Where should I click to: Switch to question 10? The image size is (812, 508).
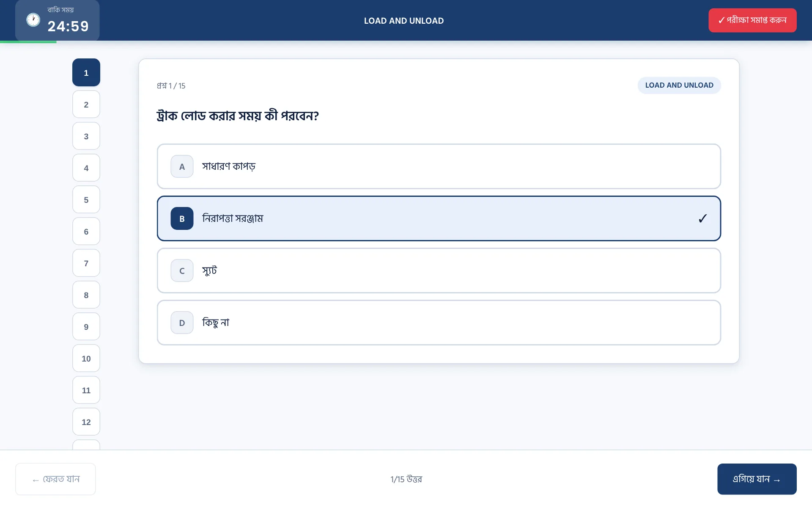pos(86,358)
